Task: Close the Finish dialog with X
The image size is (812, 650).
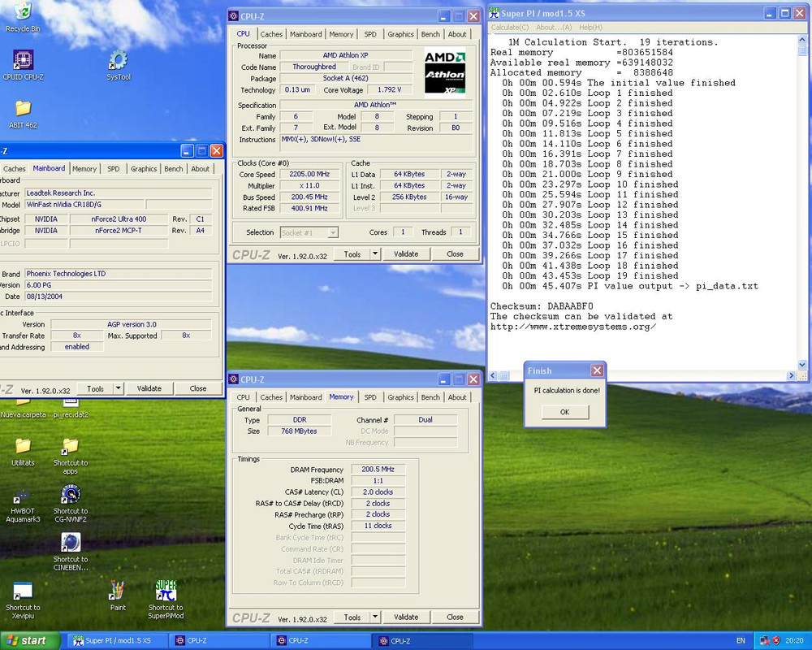Action: pos(597,370)
